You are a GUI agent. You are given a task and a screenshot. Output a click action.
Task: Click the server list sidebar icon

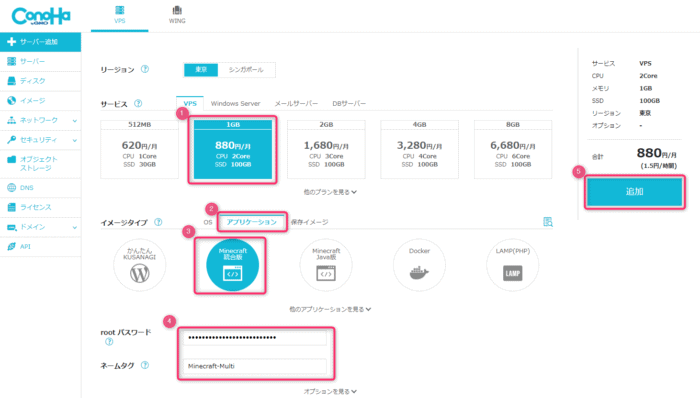tap(12, 61)
